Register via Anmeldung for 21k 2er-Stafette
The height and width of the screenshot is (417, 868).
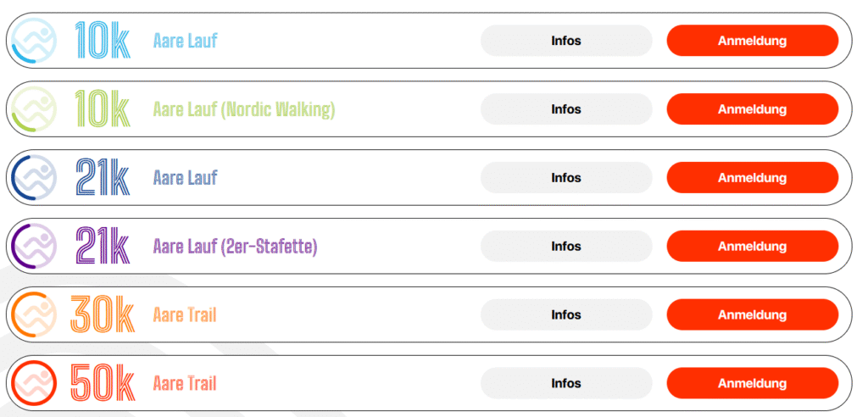pos(752,247)
